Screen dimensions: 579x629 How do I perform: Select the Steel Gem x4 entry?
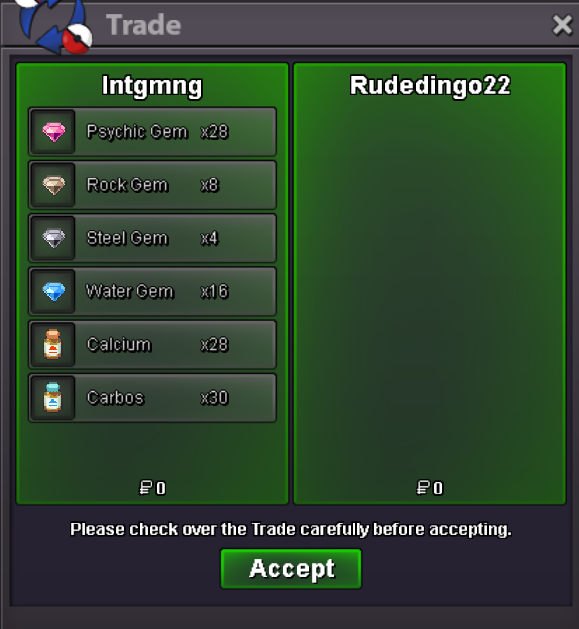pos(152,238)
